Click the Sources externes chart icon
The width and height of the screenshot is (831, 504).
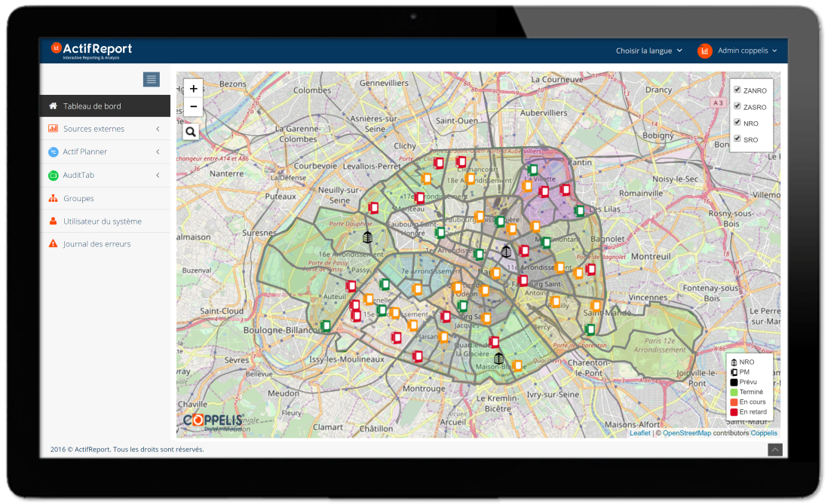click(x=53, y=129)
